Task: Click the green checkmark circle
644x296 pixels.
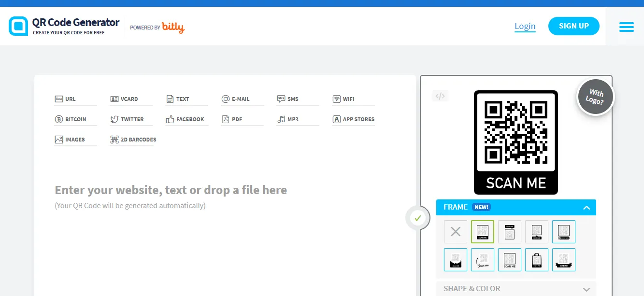Action: 417,218
